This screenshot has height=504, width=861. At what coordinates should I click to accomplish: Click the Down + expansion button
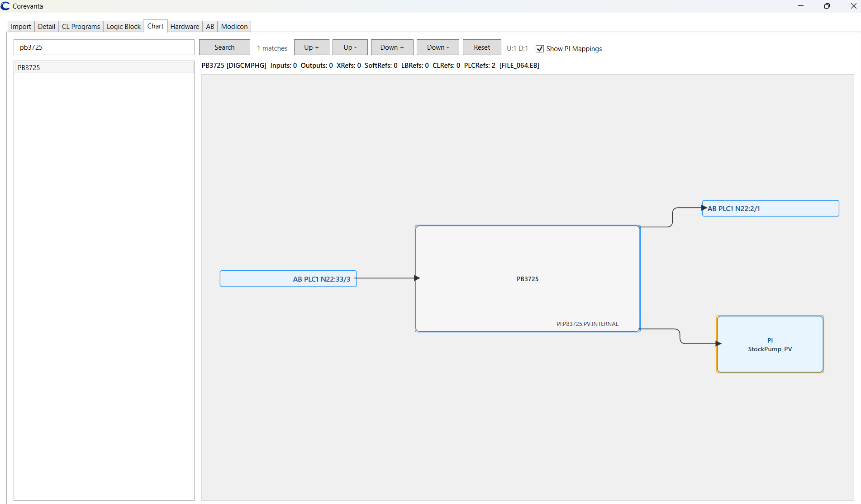392,47
